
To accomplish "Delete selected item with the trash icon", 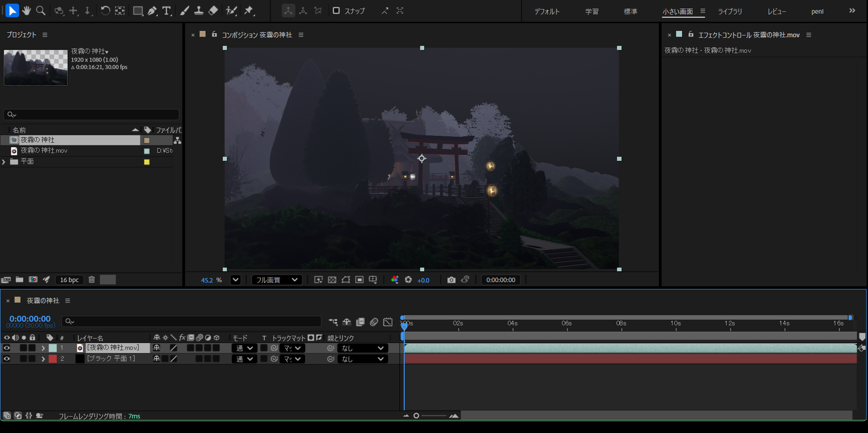I will (91, 279).
